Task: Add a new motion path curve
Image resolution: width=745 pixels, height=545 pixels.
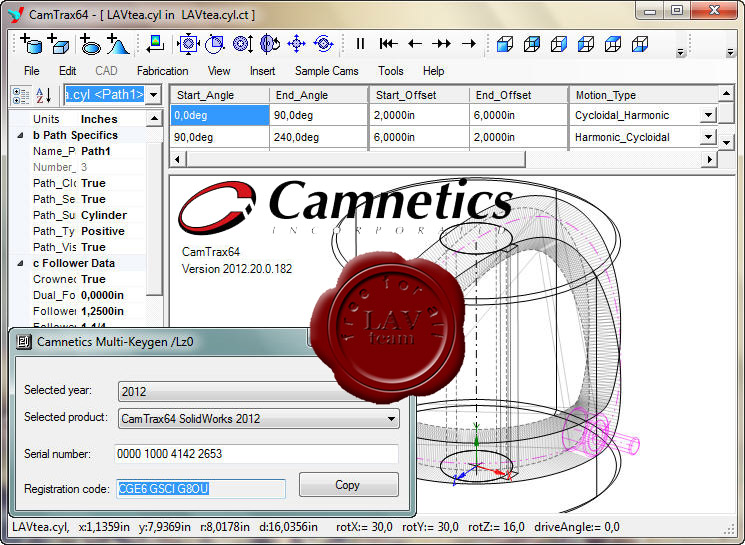Action: 117,44
